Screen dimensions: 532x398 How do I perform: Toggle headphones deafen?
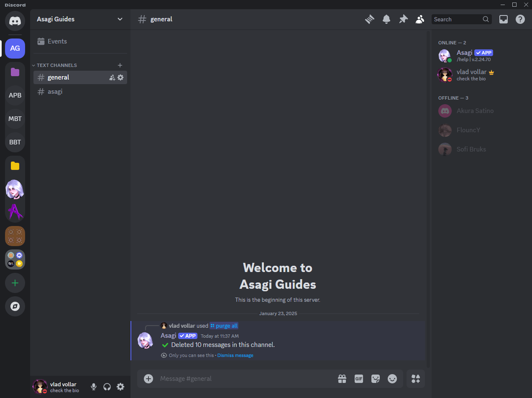[107, 387]
